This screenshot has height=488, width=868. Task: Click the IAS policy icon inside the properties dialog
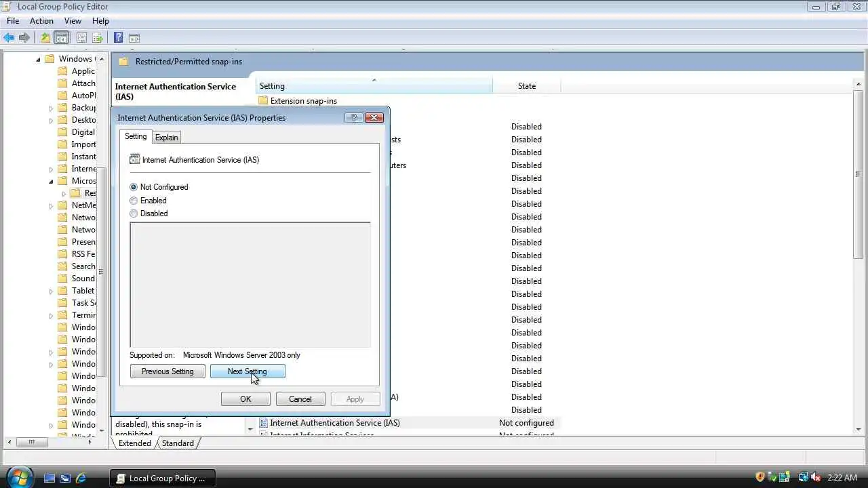(x=134, y=160)
